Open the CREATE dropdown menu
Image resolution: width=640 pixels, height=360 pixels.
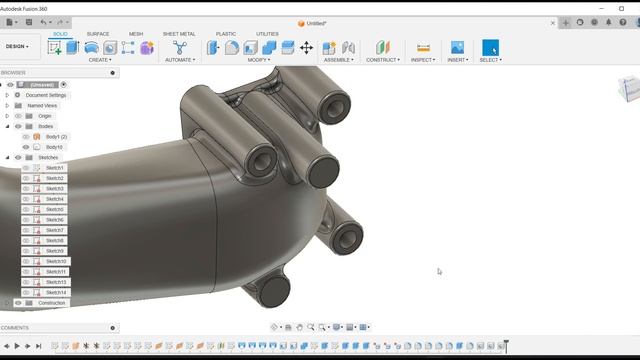(x=100, y=60)
